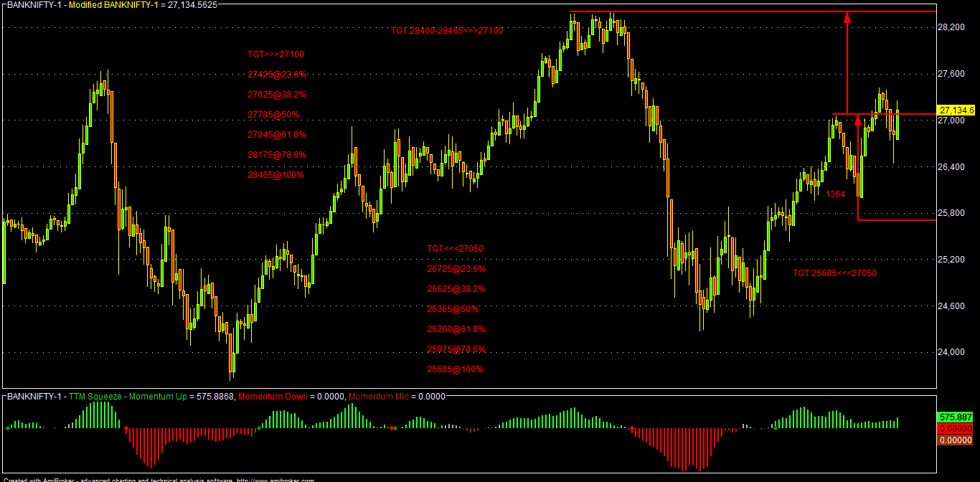
Task: Click the 28,200 price axis label
Action: point(951,27)
